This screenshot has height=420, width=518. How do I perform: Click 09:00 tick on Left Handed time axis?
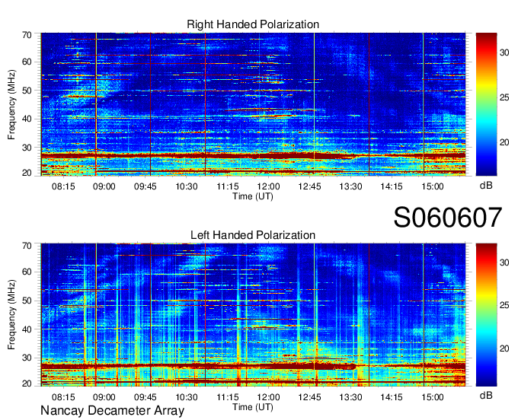[104, 397]
